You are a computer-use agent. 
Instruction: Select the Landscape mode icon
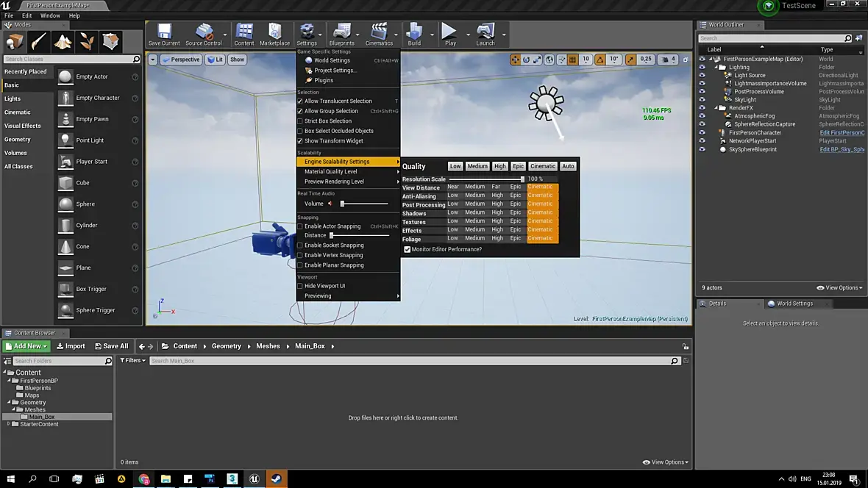coord(63,41)
